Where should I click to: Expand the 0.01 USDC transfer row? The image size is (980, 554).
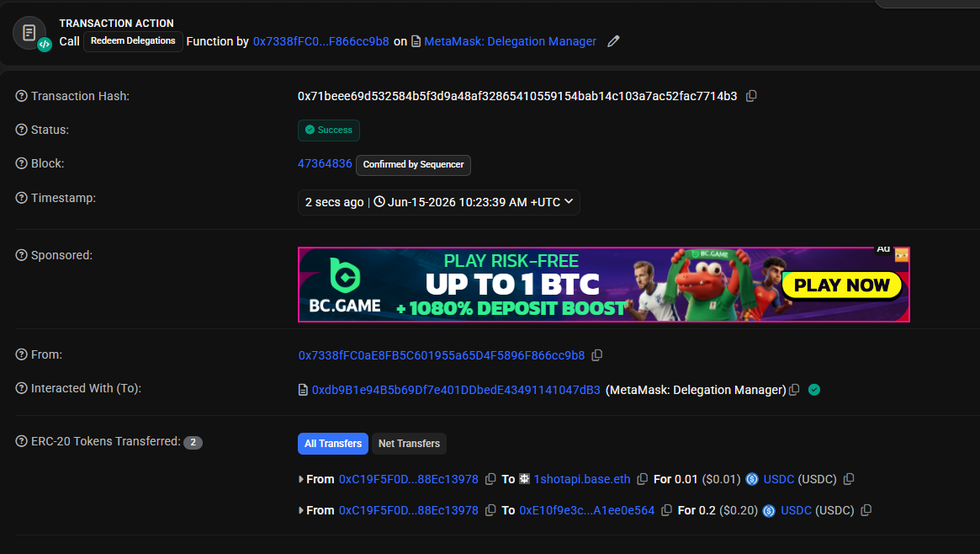tap(300, 479)
